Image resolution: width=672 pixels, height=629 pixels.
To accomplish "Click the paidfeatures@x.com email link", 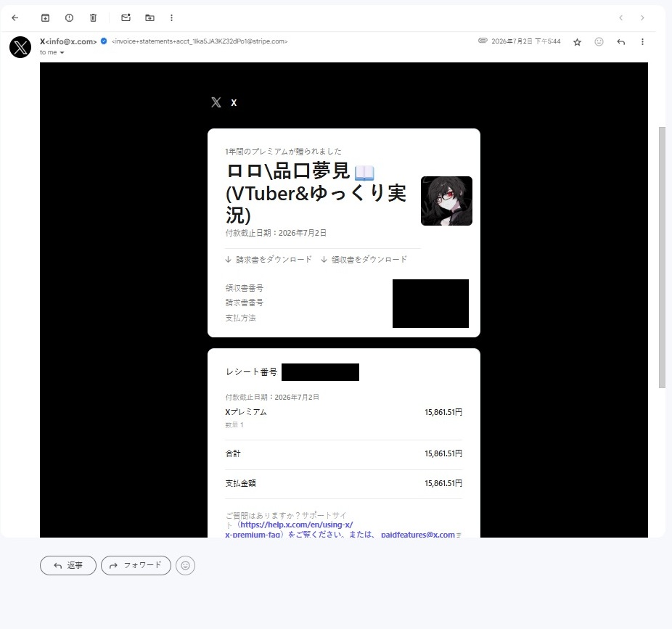I will [418, 534].
